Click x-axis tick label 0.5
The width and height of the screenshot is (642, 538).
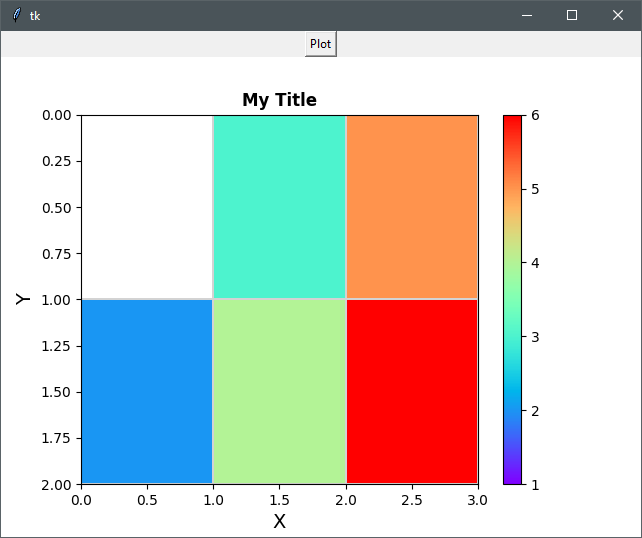pyautogui.click(x=147, y=500)
